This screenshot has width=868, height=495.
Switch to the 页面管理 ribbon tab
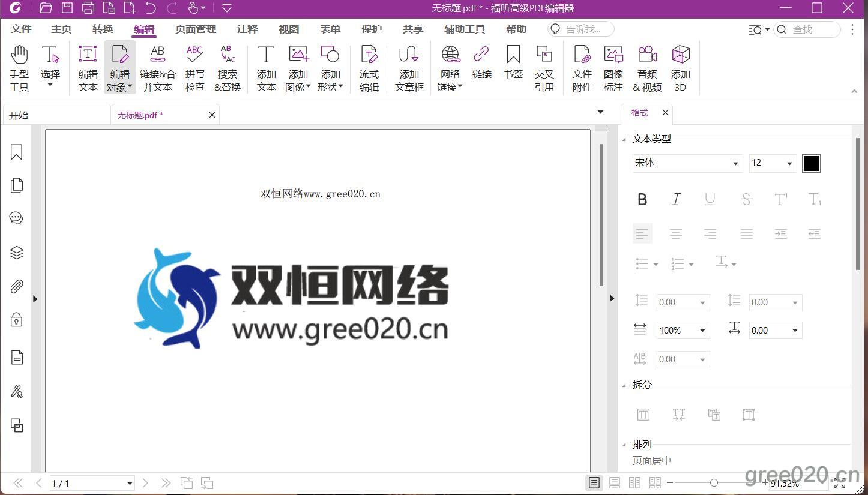point(196,29)
